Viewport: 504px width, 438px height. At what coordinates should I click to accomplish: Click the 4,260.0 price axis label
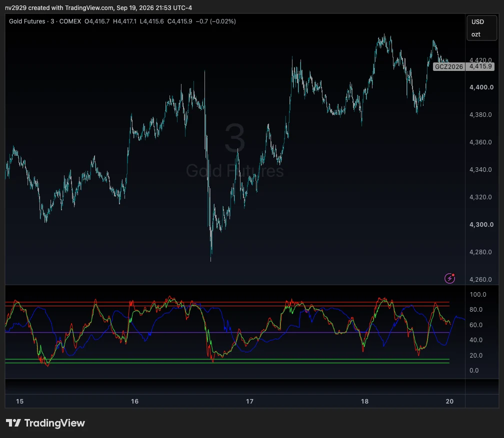[480, 279]
